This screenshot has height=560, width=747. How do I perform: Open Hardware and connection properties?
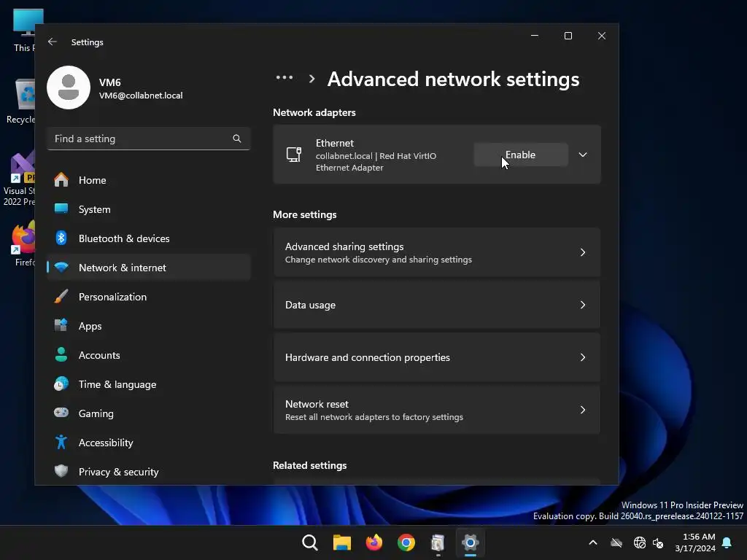pyautogui.click(x=437, y=357)
